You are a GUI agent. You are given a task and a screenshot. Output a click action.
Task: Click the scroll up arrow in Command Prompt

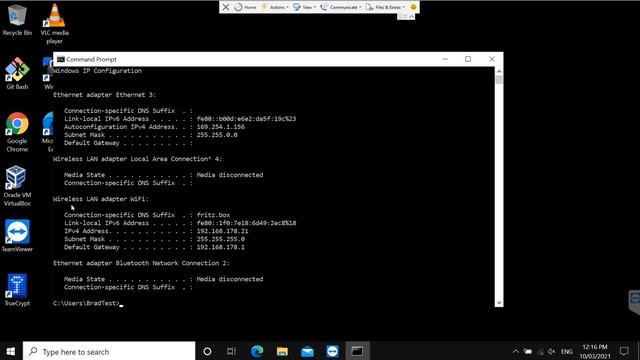pos(499,71)
